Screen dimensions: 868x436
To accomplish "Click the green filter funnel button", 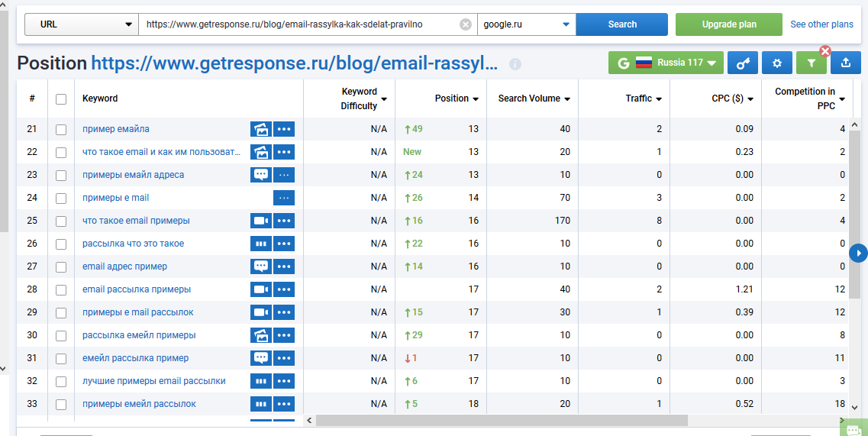I will [x=811, y=63].
